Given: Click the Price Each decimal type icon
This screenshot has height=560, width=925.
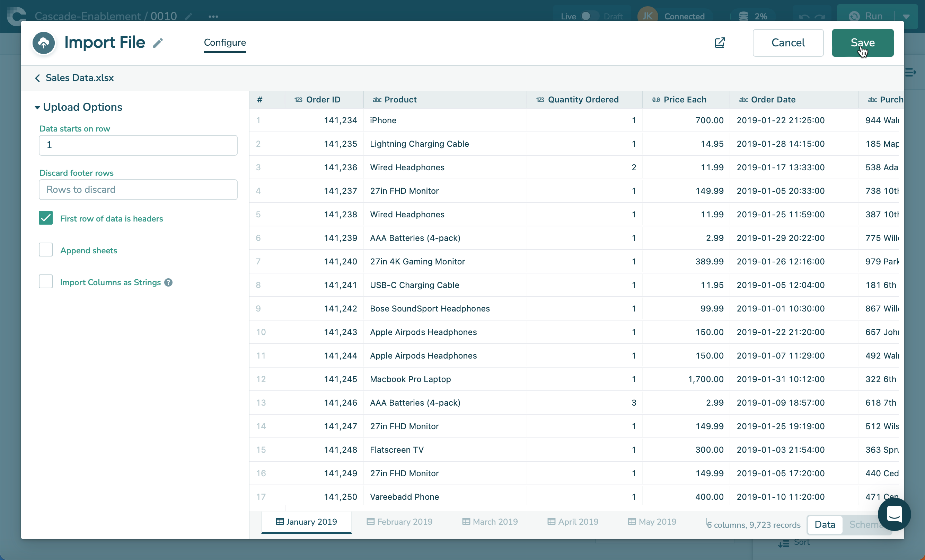Looking at the screenshot, I should click(x=656, y=100).
